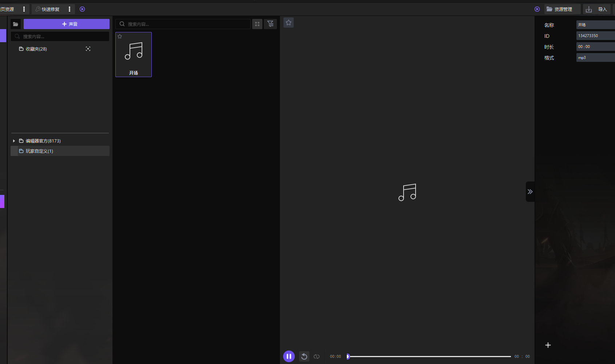Click the 资源管理 folder icon at top right
Screen dimensions: 615x364
point(549,9)
